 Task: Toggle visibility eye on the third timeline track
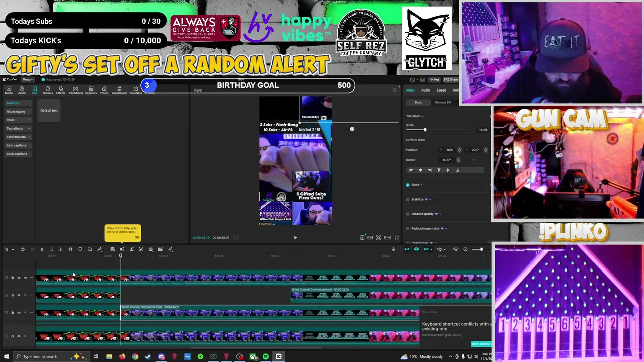pyautogui.click(x=19, y=313)
